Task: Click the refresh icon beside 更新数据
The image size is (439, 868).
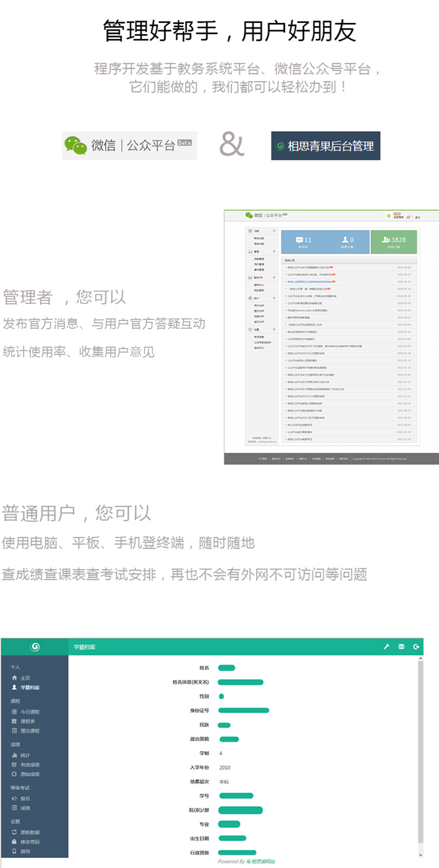Action: 14,833
